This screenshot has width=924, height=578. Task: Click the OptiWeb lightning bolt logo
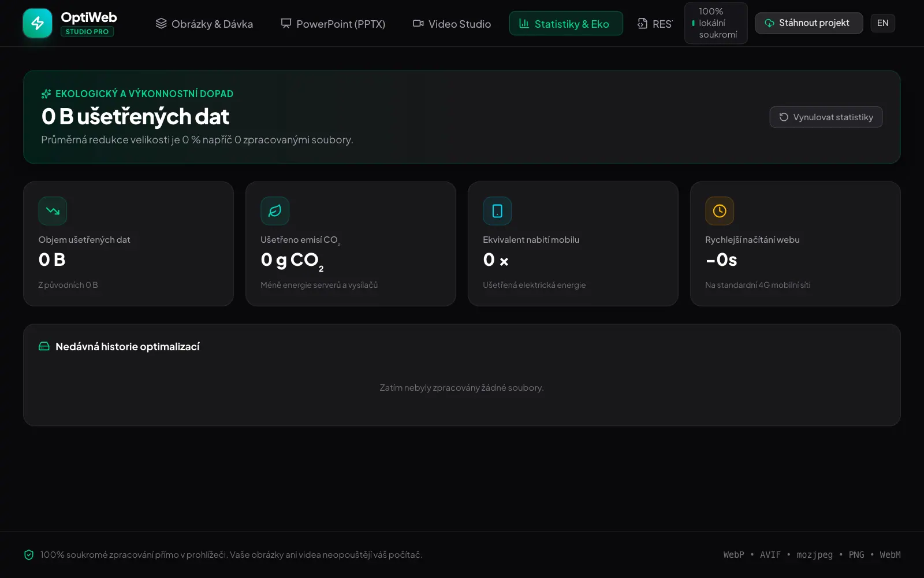[x=38, y=23]
